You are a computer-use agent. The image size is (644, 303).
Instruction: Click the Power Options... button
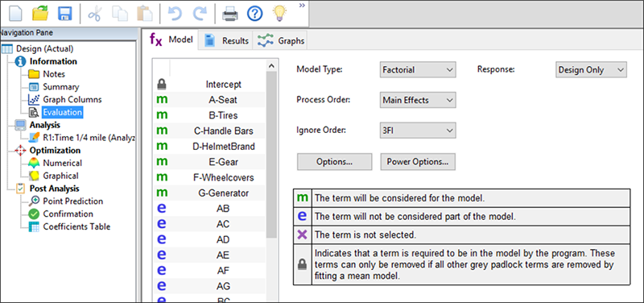tap(418, 161)
